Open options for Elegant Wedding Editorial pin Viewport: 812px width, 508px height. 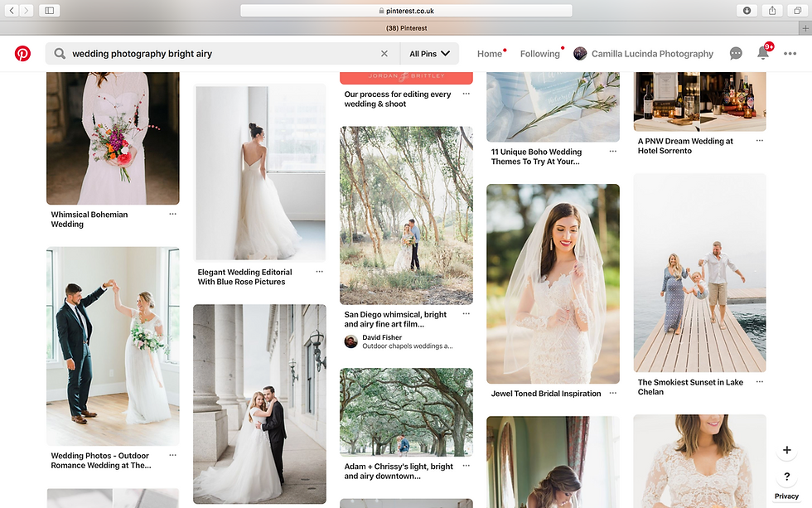[x=319, y=271]
